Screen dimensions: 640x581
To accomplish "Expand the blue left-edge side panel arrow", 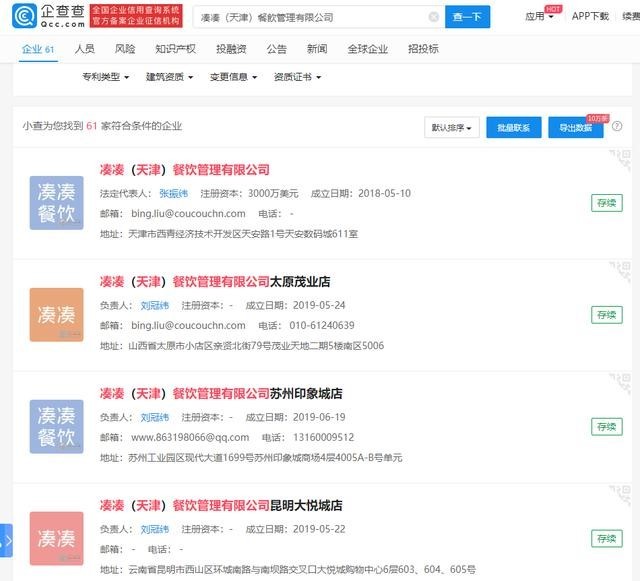I will click(6, 541).
